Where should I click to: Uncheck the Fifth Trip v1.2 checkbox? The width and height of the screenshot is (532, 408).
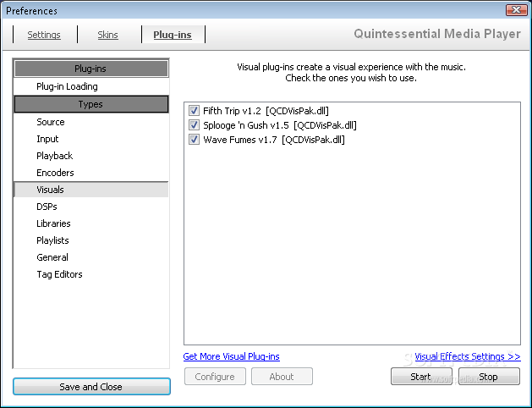point(194,111)
